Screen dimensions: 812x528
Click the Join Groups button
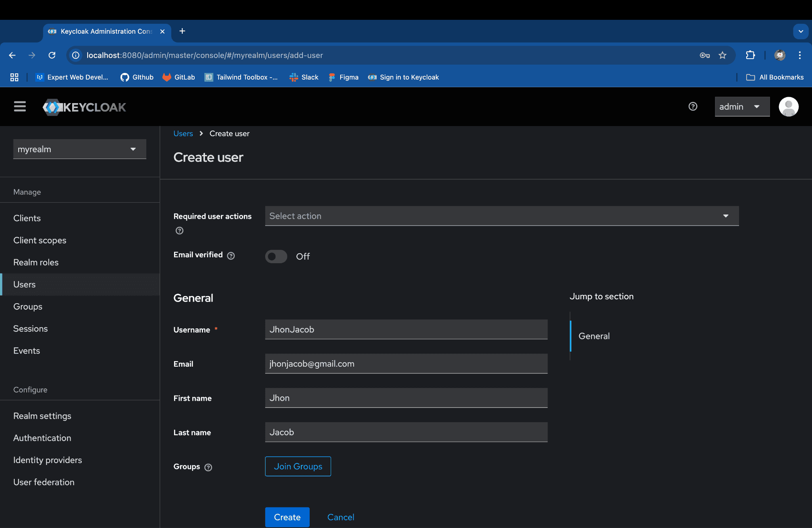298,467
